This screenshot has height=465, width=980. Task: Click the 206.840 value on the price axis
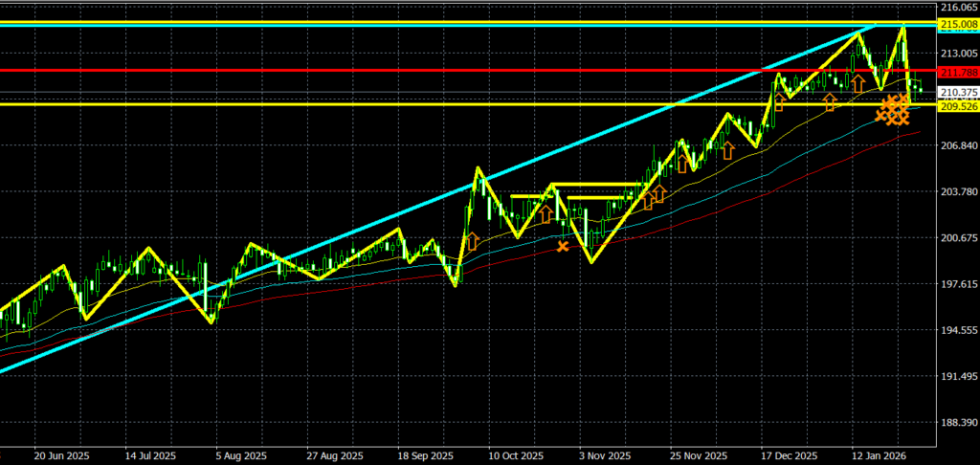(x=957, y=145)
